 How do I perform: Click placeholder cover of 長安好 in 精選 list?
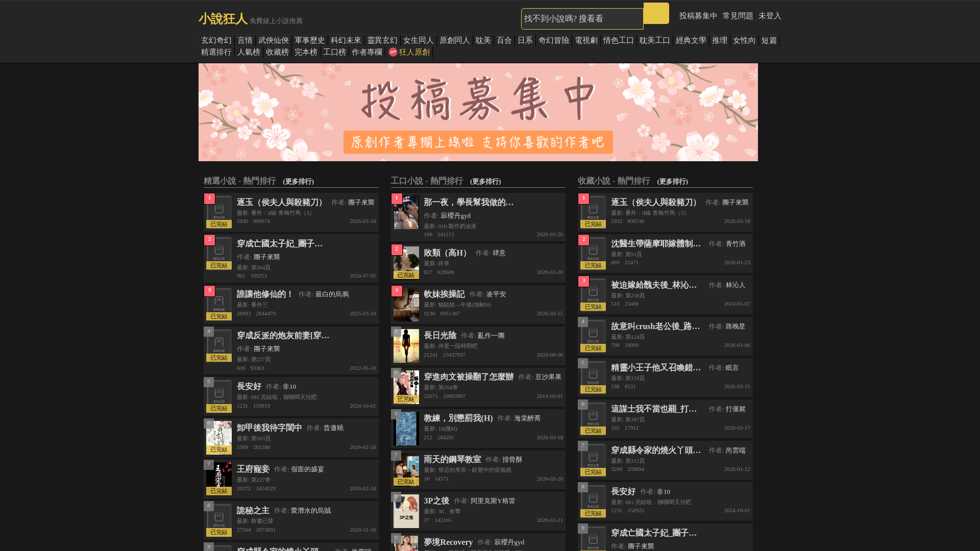[219, 396]
